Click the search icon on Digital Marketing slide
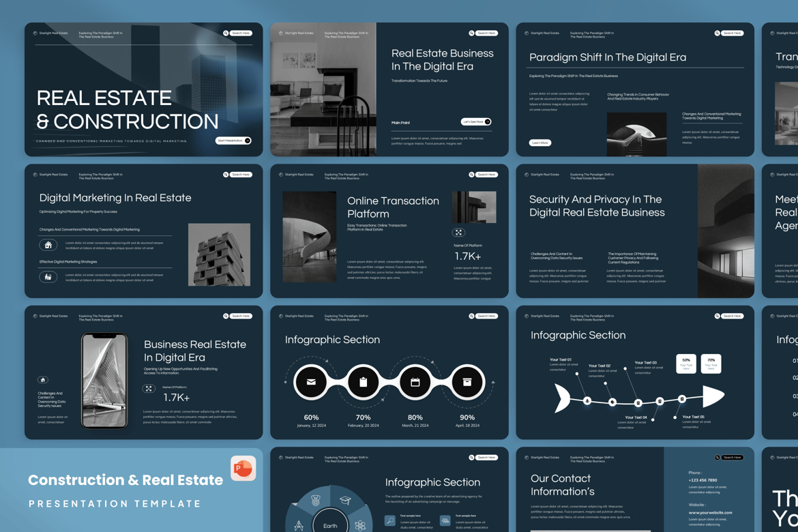The width and height of the screenshot is (798, 532). pyautogui.click(x=226, y=175)
